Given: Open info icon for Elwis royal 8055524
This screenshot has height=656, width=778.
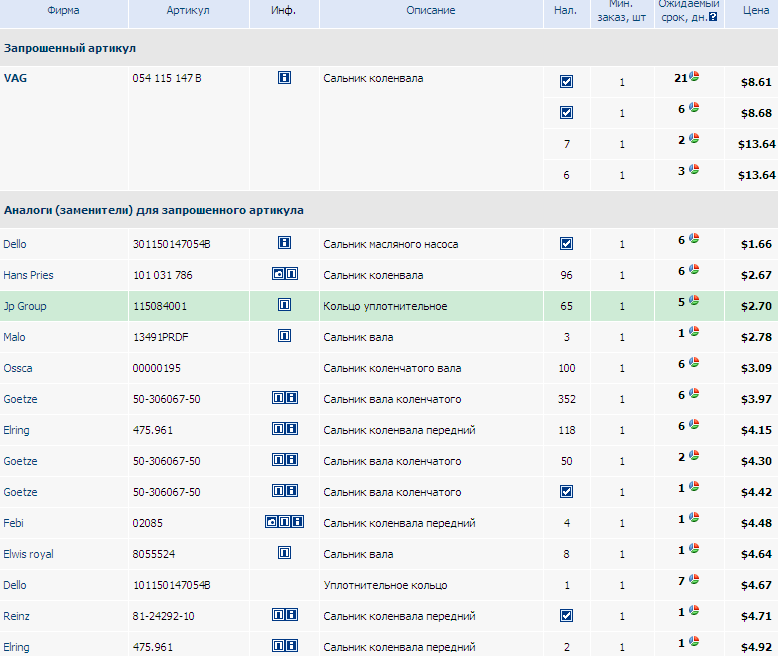Looking at the screenshot, I should 284,553.
